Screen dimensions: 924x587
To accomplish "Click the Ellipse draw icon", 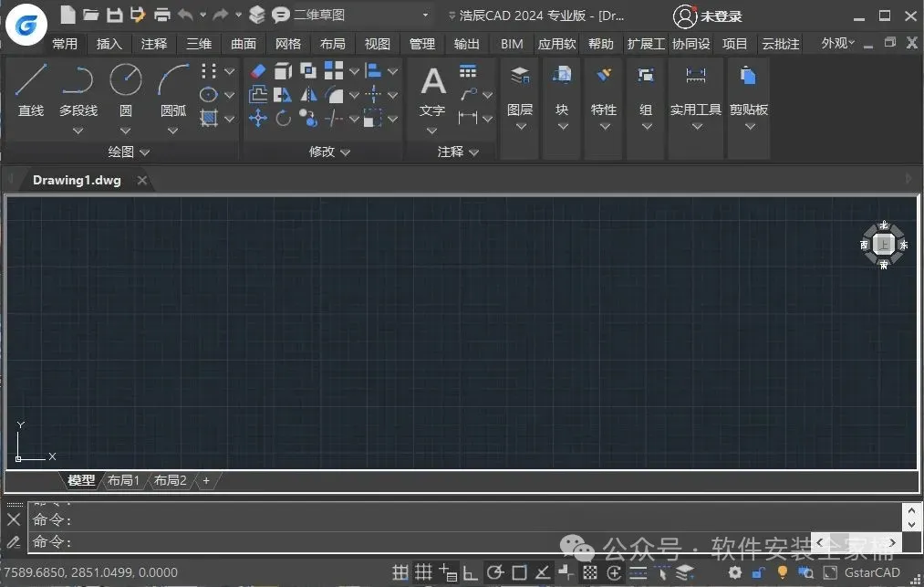I will tap(209, 94).
